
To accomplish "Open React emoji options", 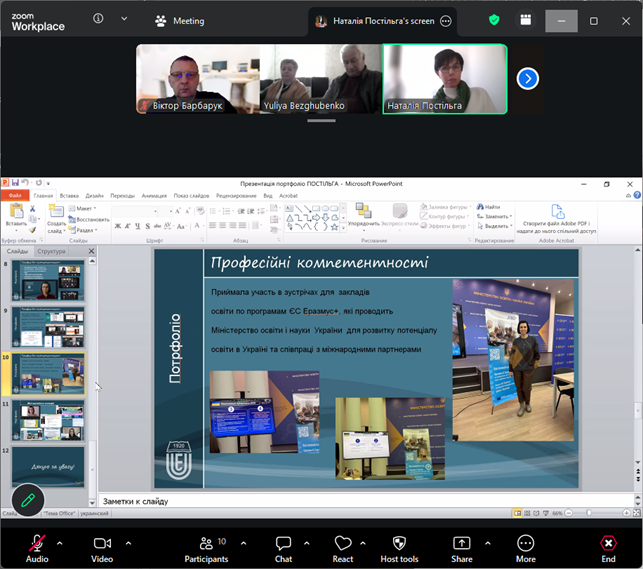I will point(343,549).
